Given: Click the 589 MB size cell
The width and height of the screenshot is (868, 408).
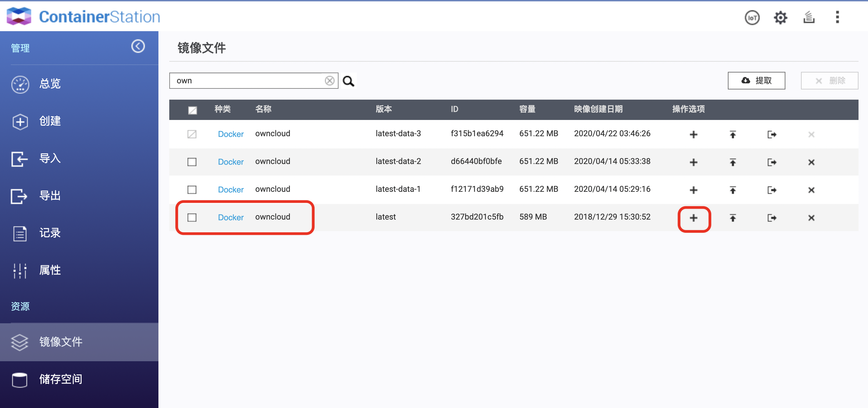Looking at the screenshot, I should (x=533, y=217).
